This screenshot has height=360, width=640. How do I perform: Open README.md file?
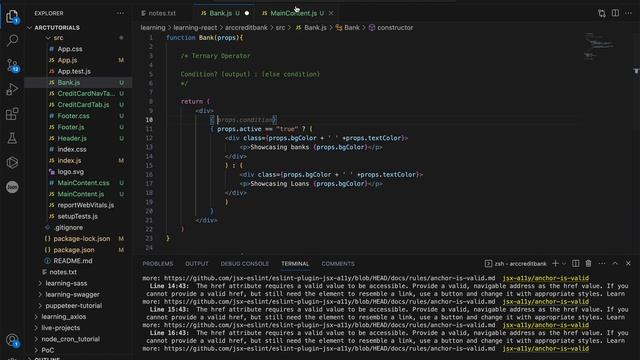tap(73, 261)
